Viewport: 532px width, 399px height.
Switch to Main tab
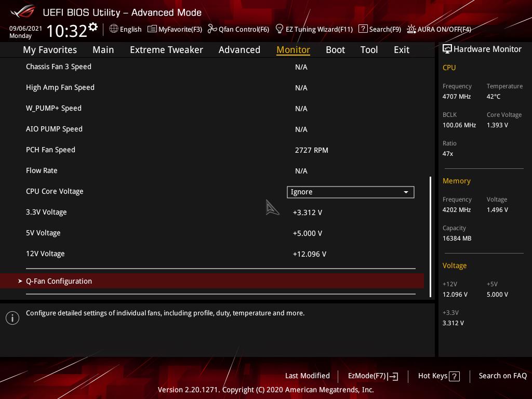click(x=103, y=49)
